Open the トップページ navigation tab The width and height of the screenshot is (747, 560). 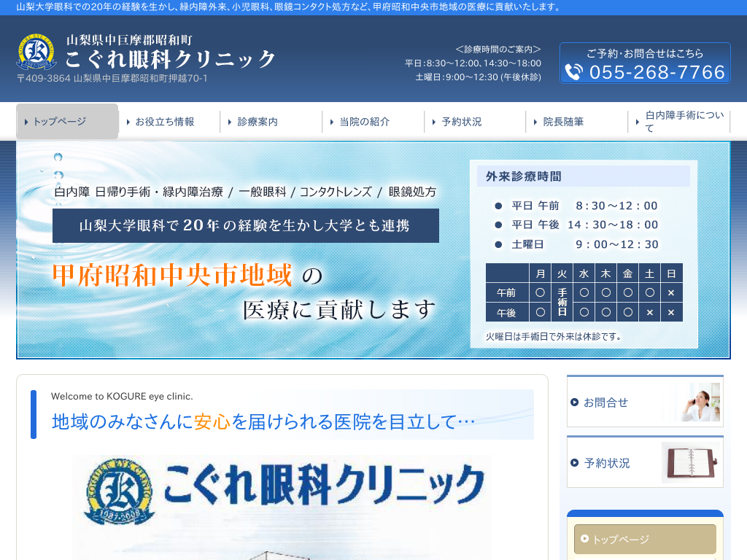[67, 122]
